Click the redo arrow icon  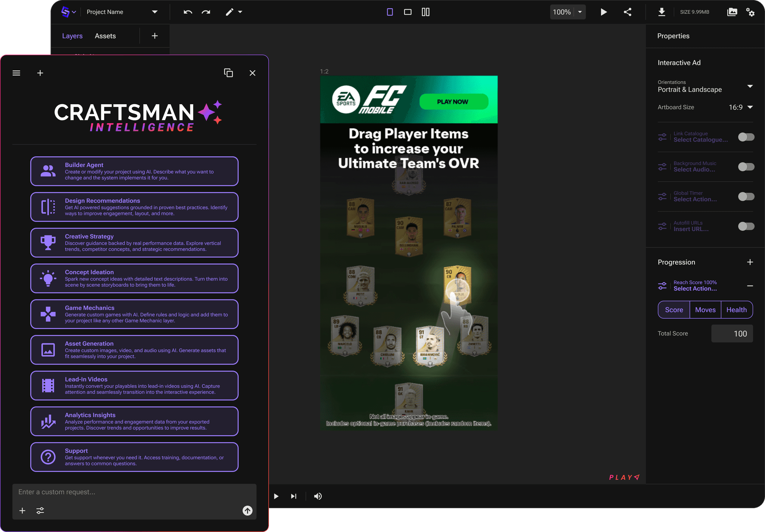(x=206, y=12)
